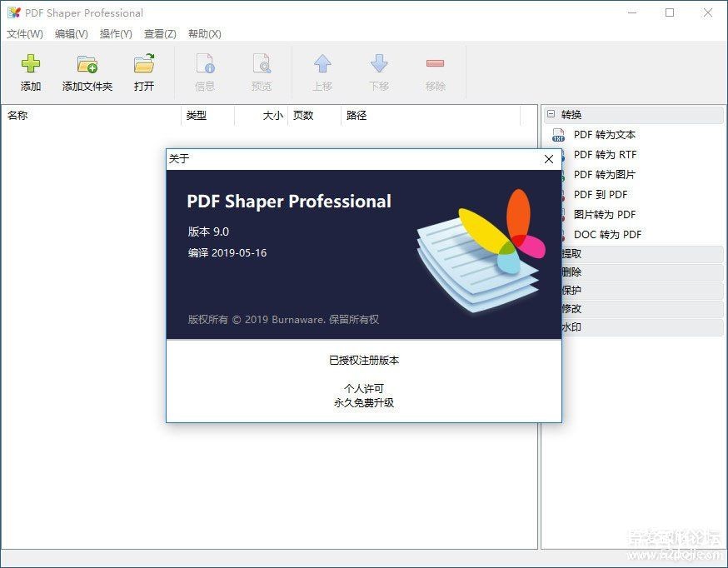Click the 个人许可 license text
Image resolution: width=728 pixels, height=568 pixels.
point(364,388)
